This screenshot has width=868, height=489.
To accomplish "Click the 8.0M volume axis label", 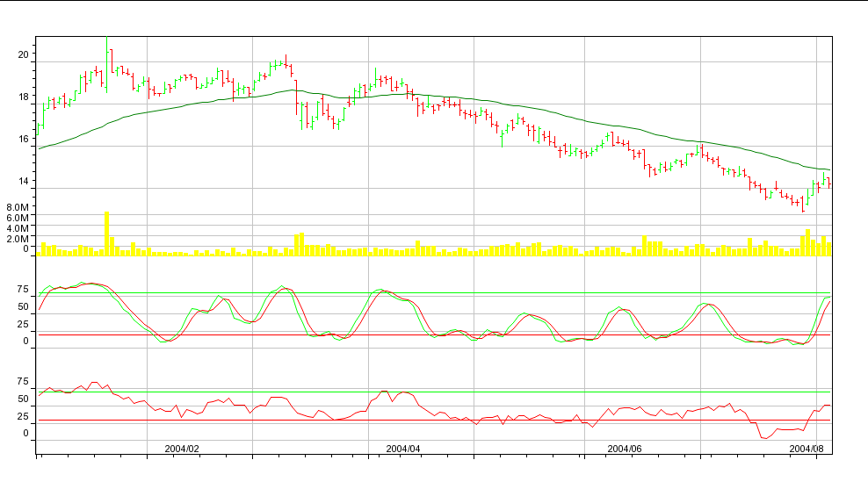I will tap(19, 207).
